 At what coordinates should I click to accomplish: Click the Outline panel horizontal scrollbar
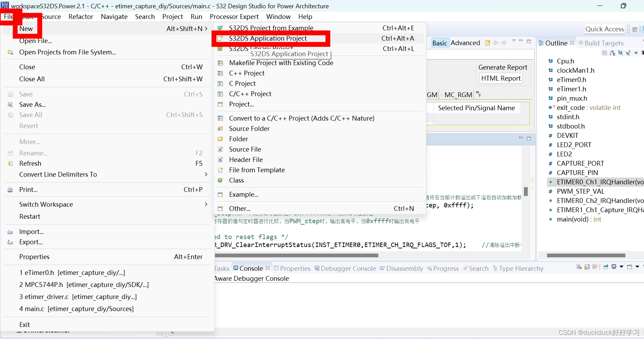(586, 256)
